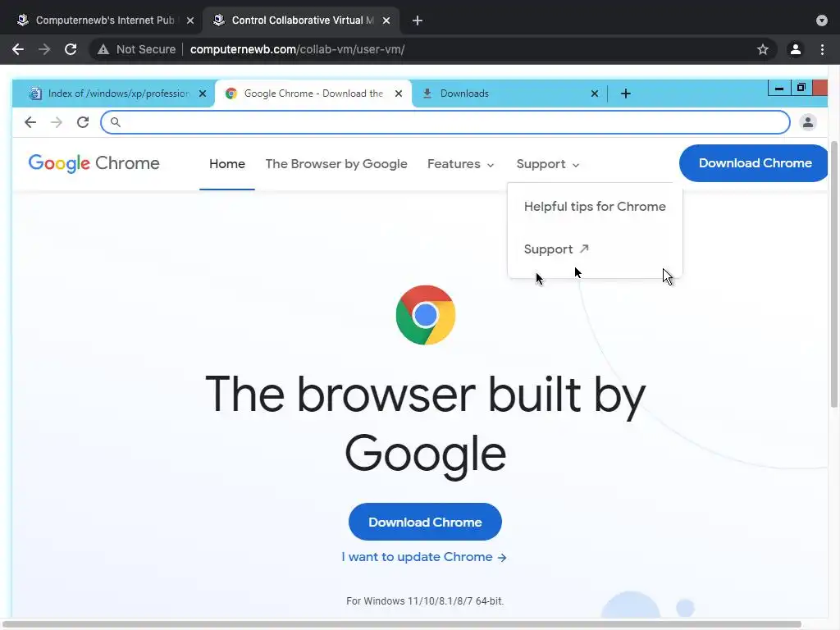Close the Control Collaborative Virtual Machine tab
This screenshot has width=840, height=630.
(386, 21)
